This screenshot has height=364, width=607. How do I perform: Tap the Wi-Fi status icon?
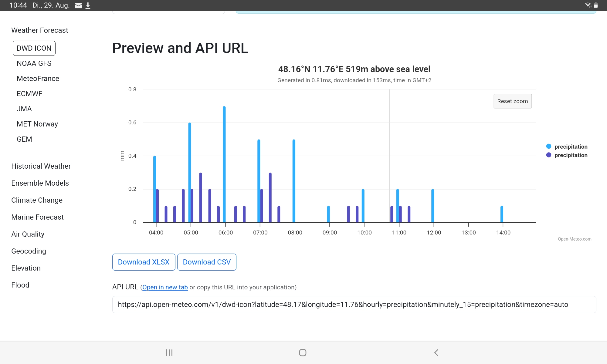588,5
